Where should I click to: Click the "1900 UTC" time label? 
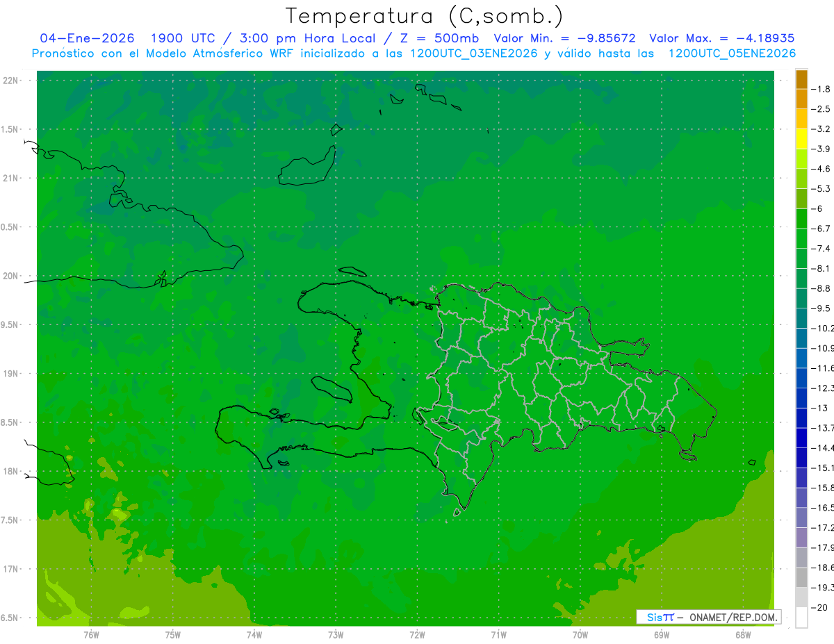tap(184, 38)
